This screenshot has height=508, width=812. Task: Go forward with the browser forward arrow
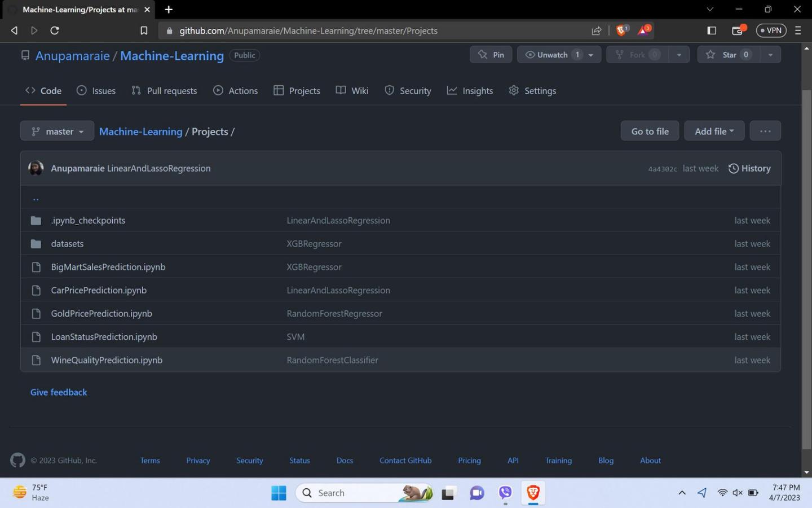pos(34,30)
